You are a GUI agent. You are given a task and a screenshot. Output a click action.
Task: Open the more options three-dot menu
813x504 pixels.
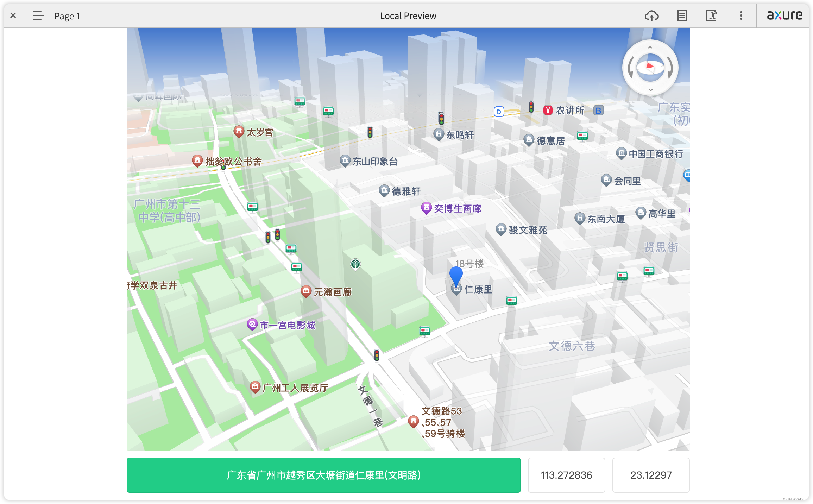(x=741, y=15)
